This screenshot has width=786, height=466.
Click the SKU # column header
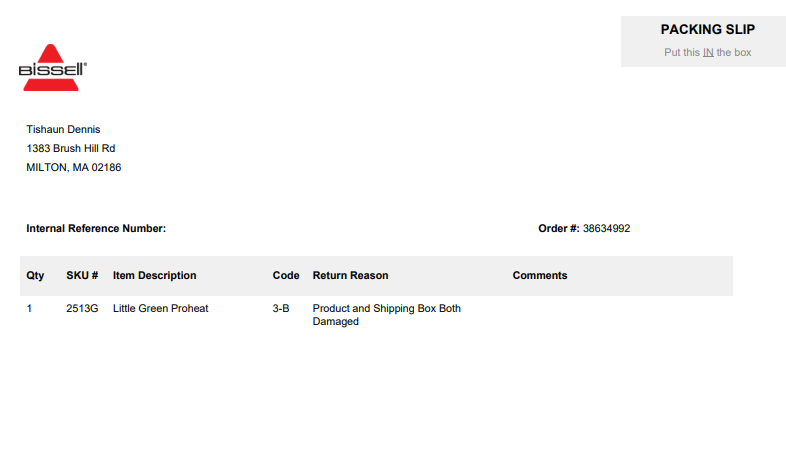[82, 276]
